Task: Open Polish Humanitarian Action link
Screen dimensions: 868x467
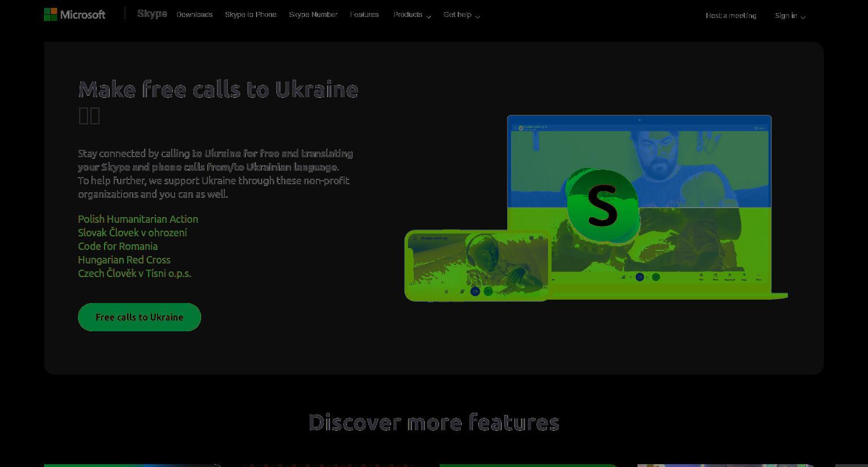Action: [x=138, y=219]
